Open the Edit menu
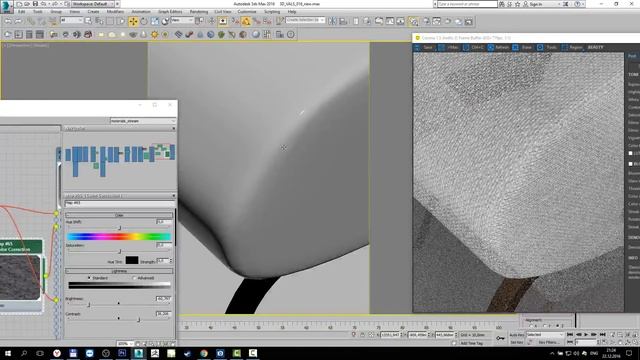Screen dimensions: 640x360 point(22,12)
